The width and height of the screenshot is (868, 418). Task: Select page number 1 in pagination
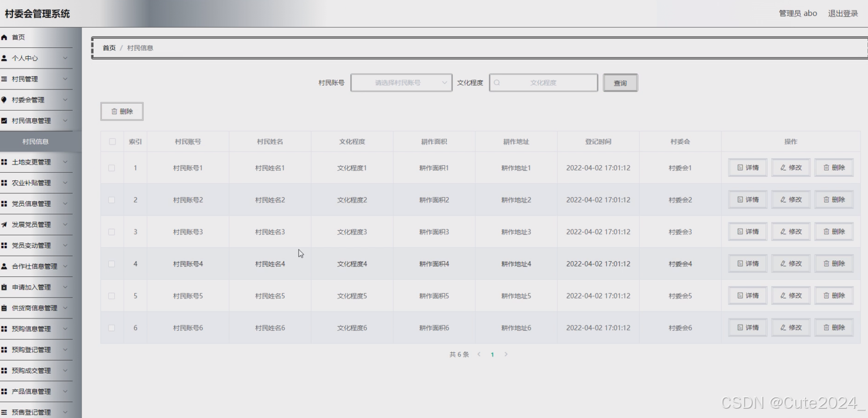pyautogui.click(x=493, y=354)
